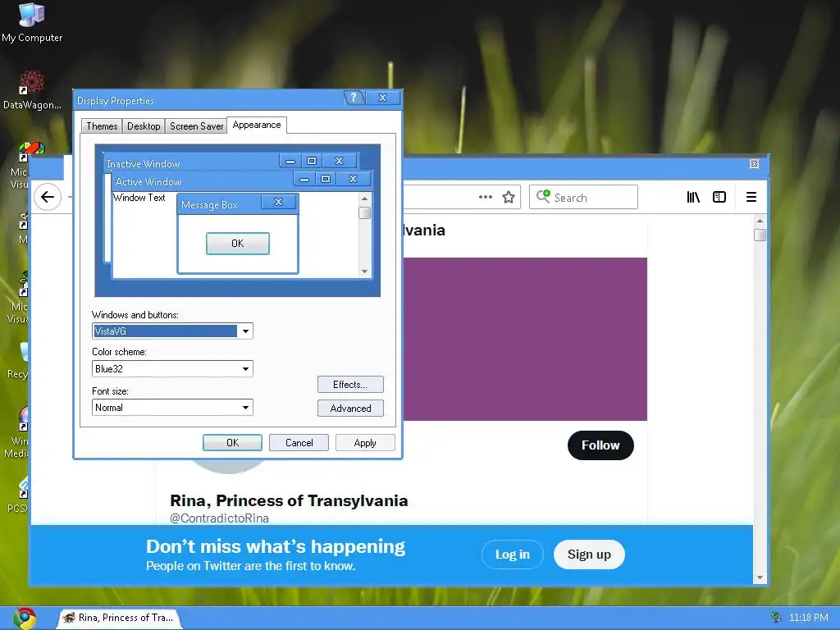Image resolution: width=840 pixels, height=630 pixels.
Task: Click the browser page scrollbar thumb
Action: tap(760, 235)
